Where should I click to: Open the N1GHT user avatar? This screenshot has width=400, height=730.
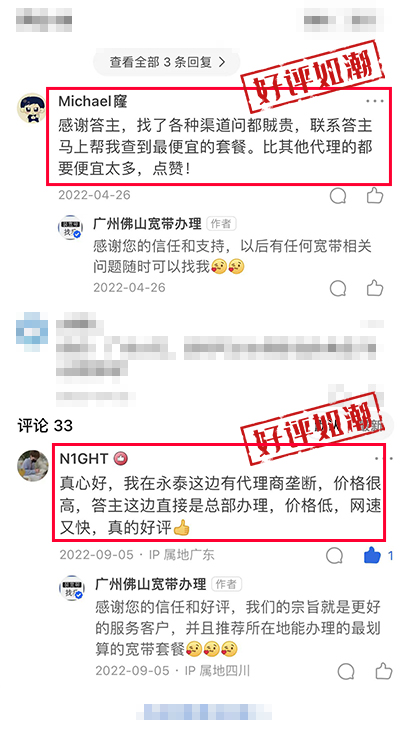(x=33, y=466)
